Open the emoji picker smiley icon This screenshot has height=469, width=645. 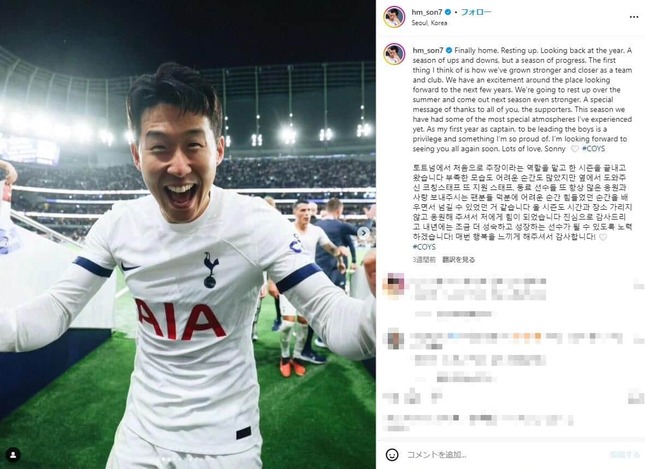[392, 454]
